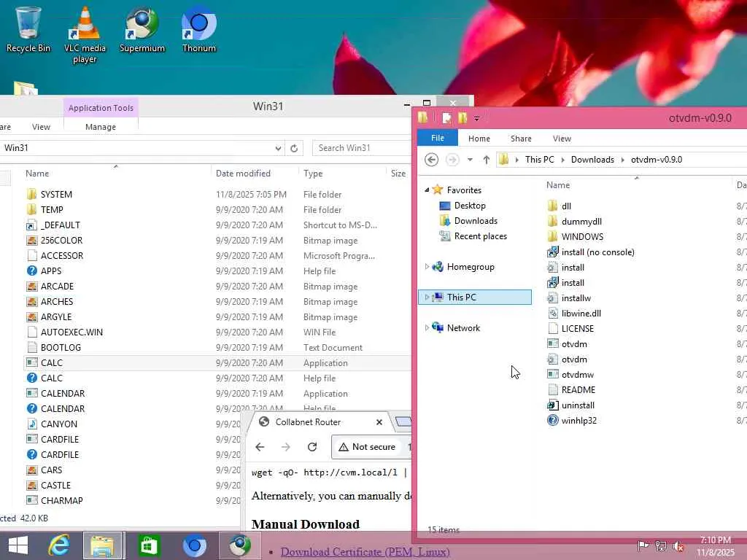Open the Recycle Bin desktop icon
The image size is (747, 560).
pos(28,29)
